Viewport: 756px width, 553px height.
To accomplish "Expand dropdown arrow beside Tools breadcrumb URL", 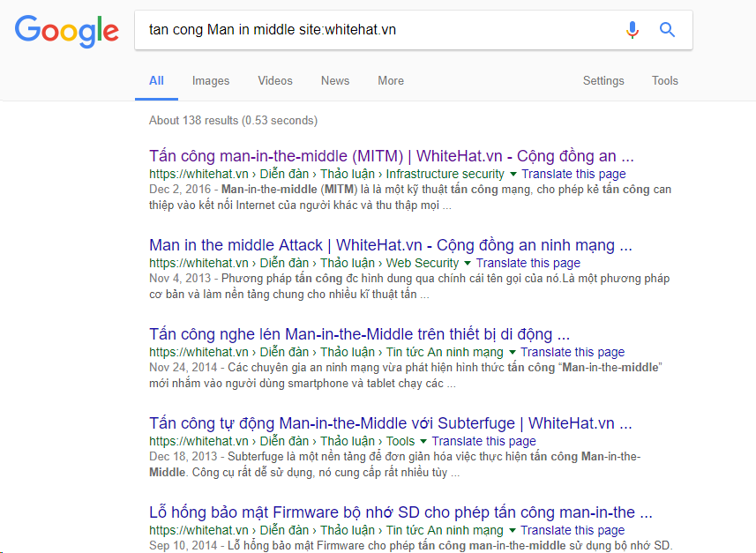I will click(423, 442).
